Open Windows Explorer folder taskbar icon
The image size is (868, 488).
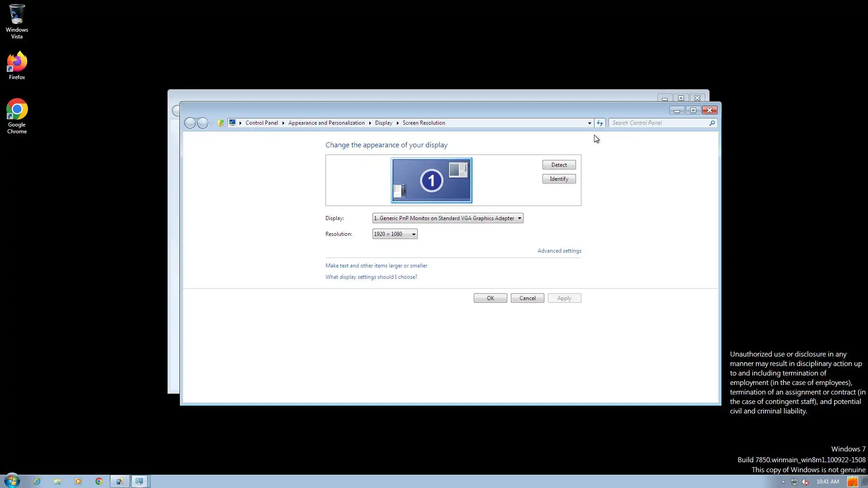click(x=57, y=482)
